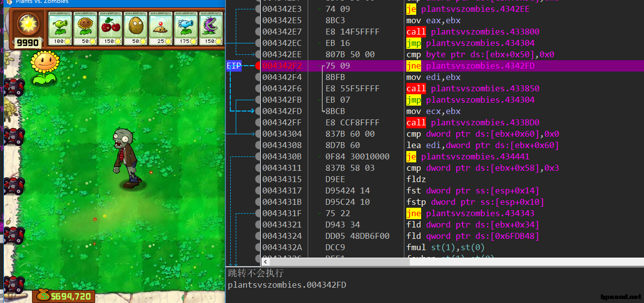This screenshot has width=644, height=303.
Task: Toggle breakpoint dot at address 004342E7
Action: click(x=258, y=32)
